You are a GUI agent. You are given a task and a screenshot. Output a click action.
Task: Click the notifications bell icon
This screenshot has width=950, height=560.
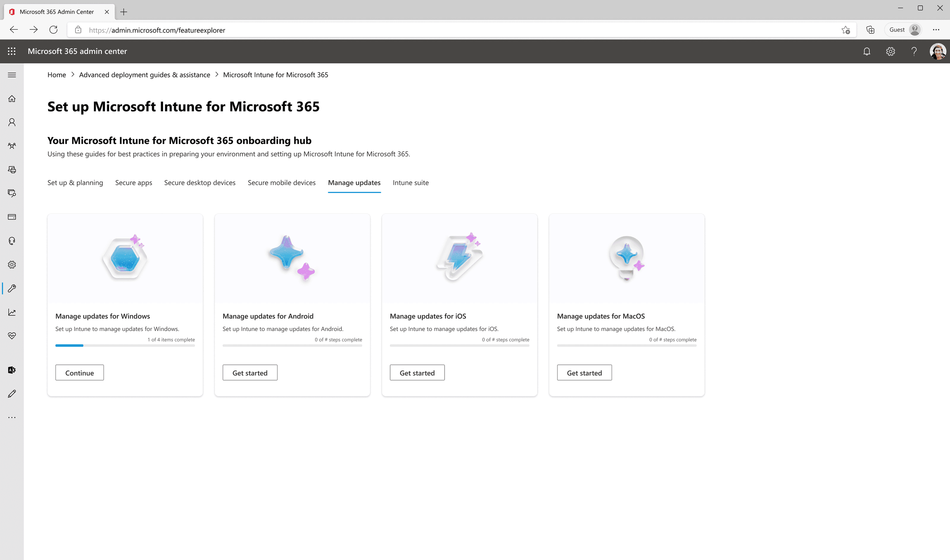pos(867,51)
